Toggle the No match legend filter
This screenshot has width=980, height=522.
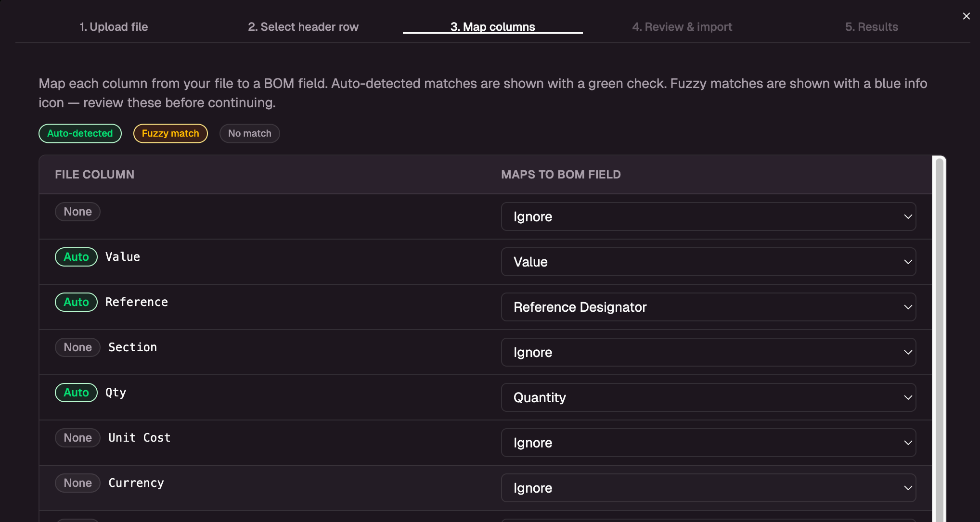249,133
